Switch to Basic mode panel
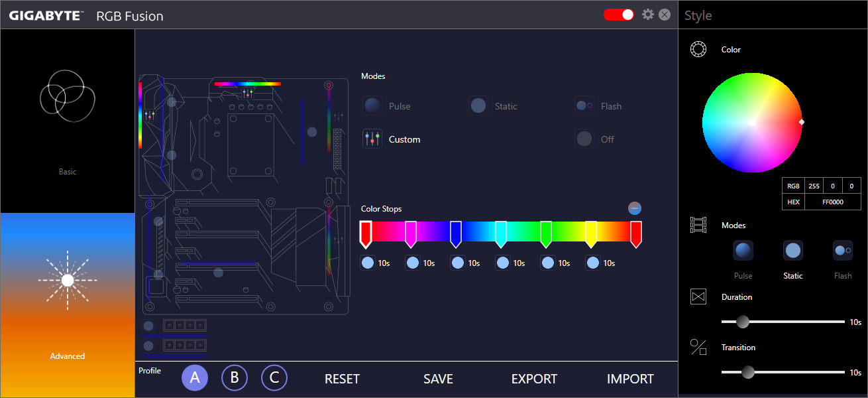868x398 pixels. point(68,121)
